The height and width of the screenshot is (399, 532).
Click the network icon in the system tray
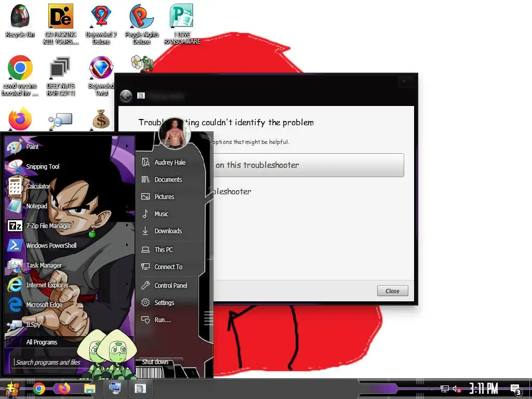pos(445,389)
